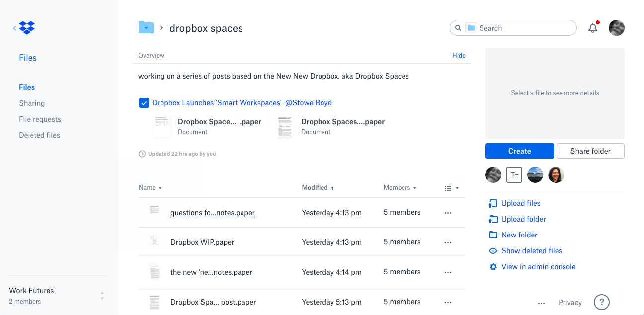Open the Name column sort dropdown
This screenshot has width=644, height=315.
point(150,188)
